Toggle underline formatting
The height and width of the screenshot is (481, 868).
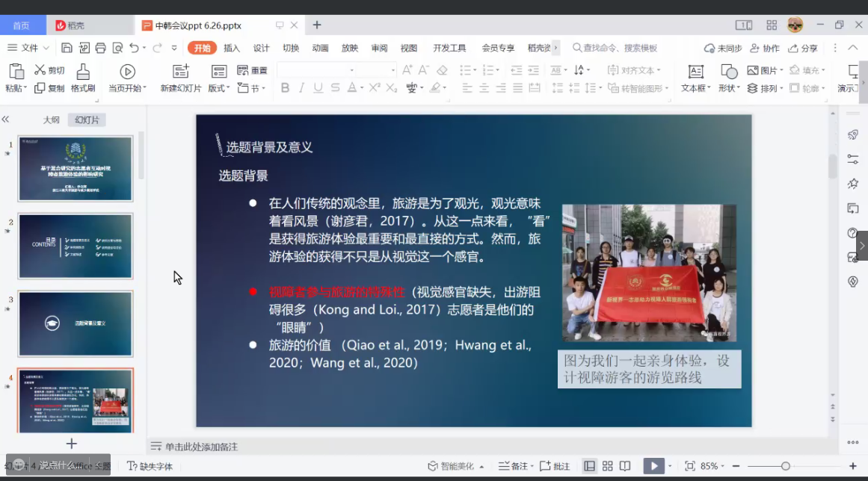coord(318,88)
